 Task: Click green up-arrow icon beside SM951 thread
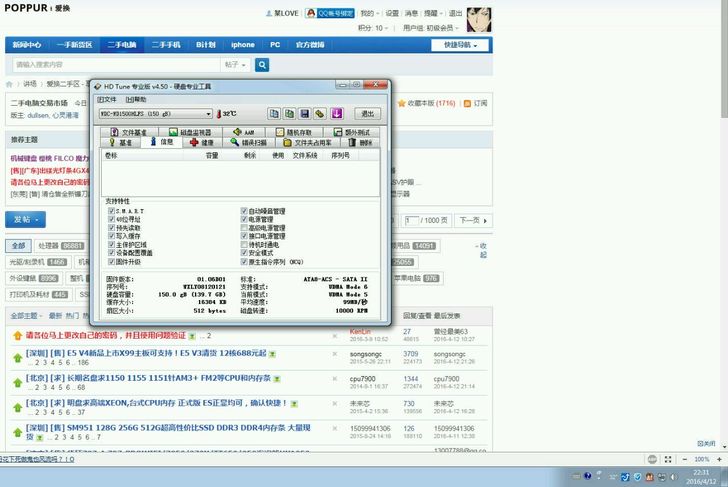click(x=18, y=432)
